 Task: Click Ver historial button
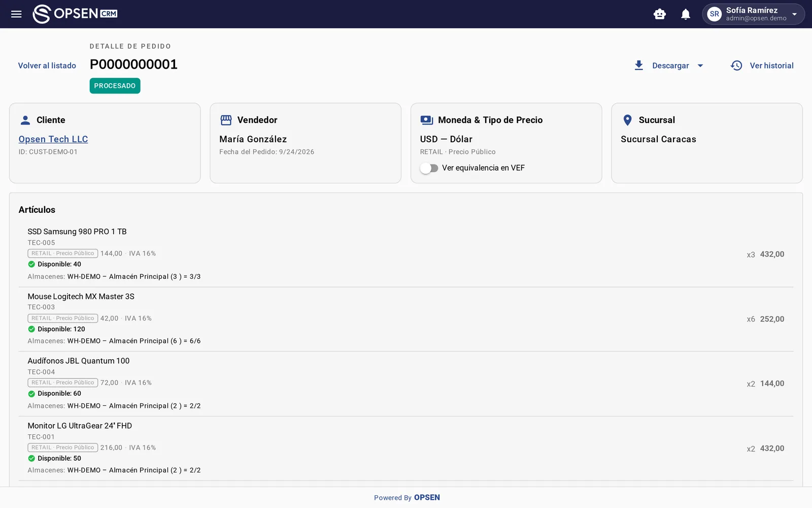762,66
